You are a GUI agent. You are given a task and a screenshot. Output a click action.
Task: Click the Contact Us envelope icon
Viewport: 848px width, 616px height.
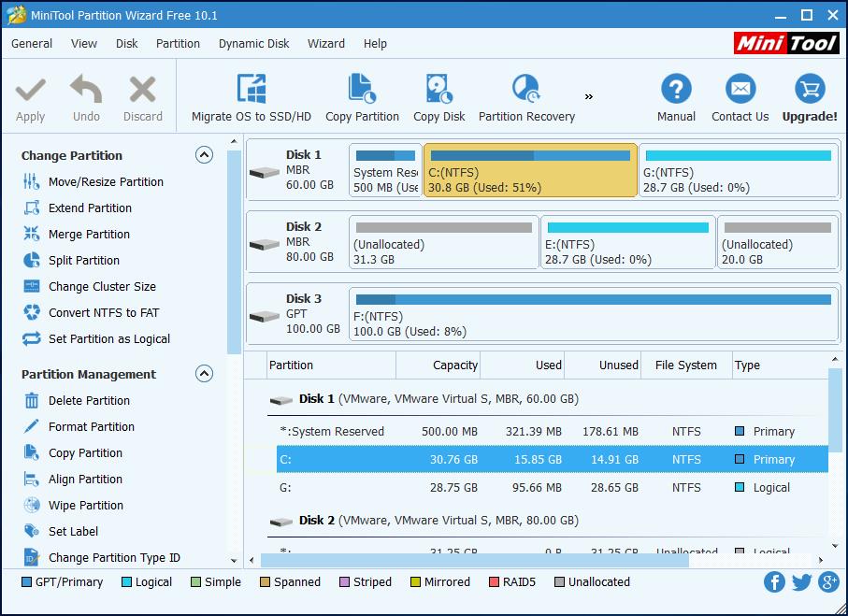[740, 91]
